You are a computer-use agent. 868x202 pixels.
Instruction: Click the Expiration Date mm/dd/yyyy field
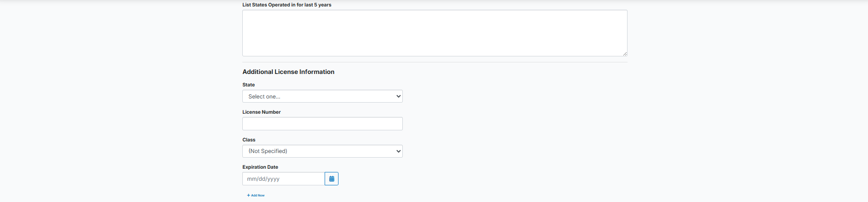[x=283, y=179]
